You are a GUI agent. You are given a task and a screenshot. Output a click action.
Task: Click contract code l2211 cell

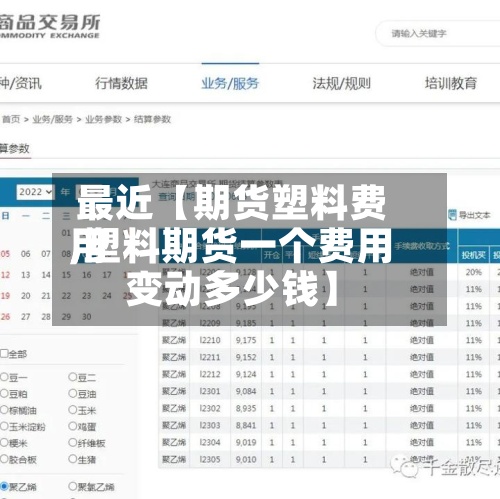pyautogui.click(x=210, y=357)
